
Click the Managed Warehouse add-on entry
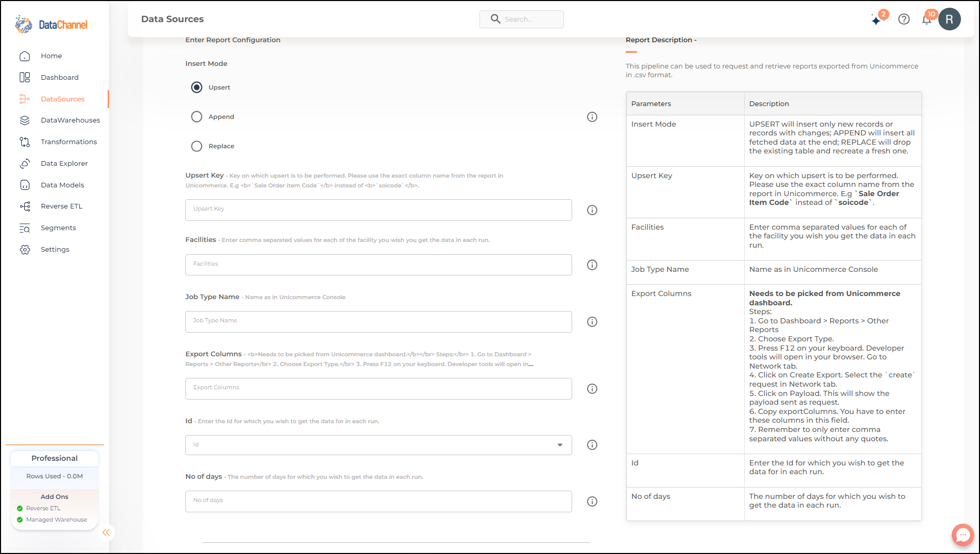tap(52, 520)
